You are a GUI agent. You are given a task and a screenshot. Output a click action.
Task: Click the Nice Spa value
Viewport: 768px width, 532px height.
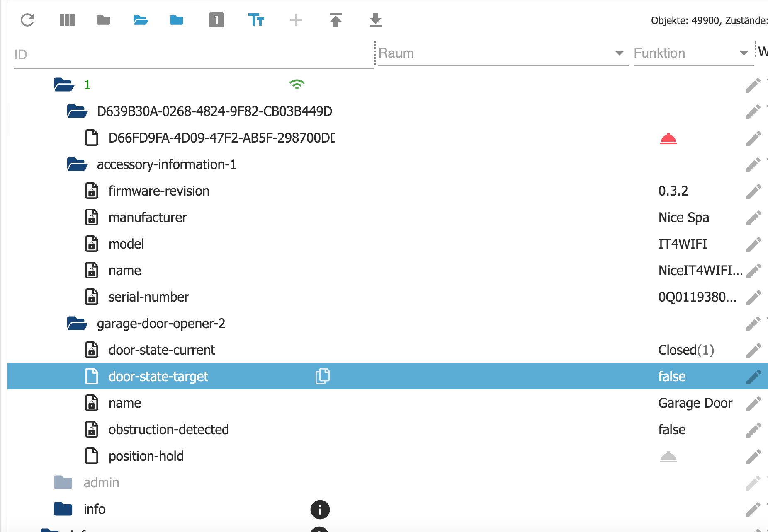pyautogui.click(x=684, y=218)
